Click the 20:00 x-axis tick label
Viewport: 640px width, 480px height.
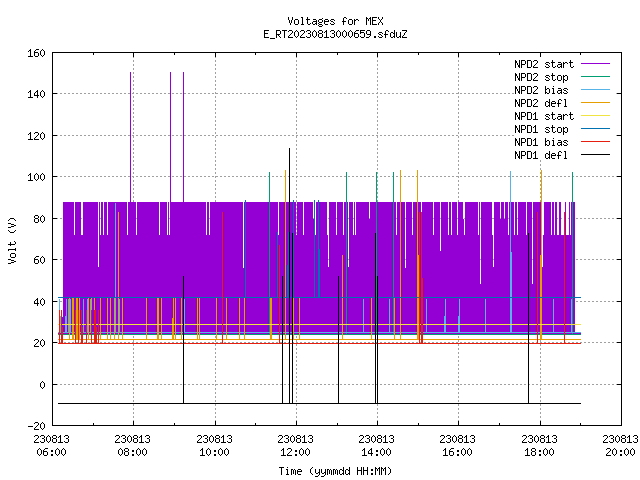click(x=620, y=452)
